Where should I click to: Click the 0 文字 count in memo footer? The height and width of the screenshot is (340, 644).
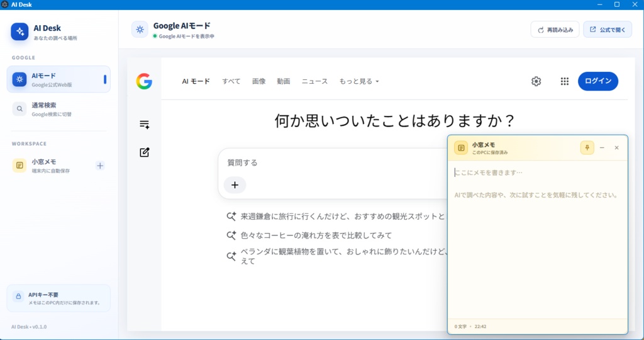click(460, 326)
